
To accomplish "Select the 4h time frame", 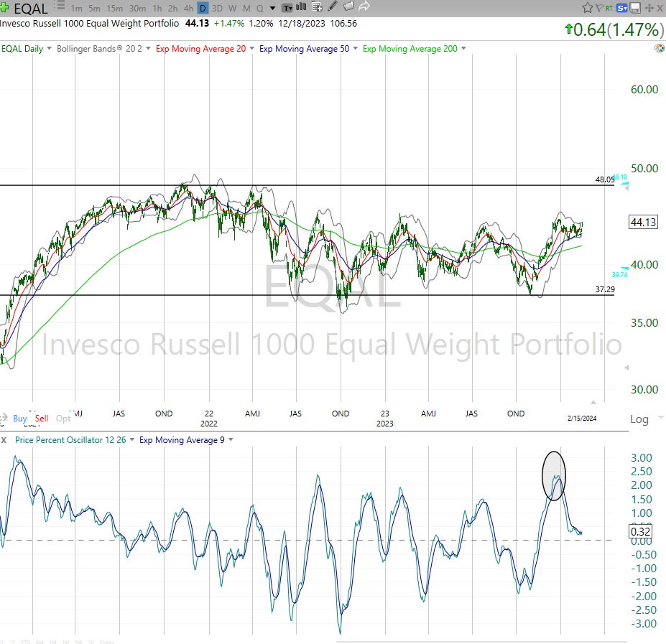I will pyautogui.click(x=188, y=8).
